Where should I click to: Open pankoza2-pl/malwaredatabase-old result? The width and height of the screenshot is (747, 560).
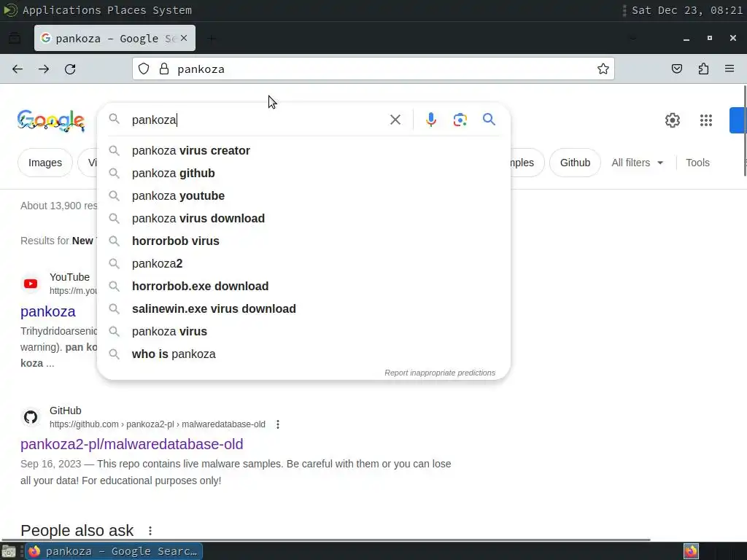131,444
